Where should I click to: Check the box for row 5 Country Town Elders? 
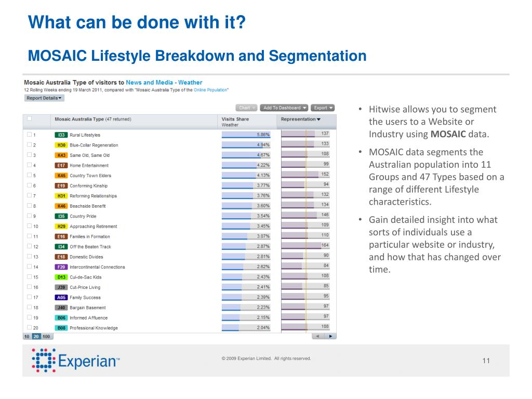30,176
